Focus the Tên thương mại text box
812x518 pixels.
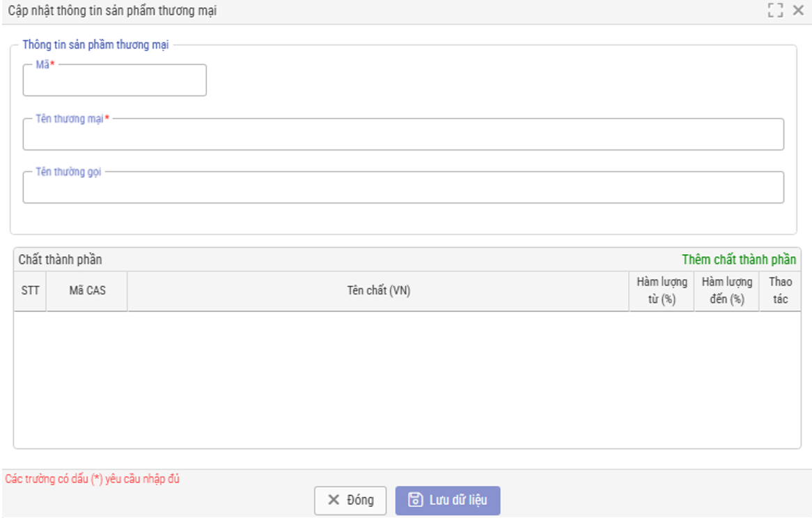pyautogui.click(x=403, y=136)
